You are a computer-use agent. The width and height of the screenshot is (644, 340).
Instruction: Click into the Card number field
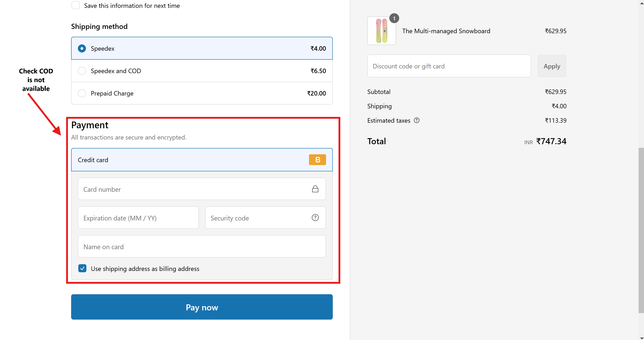pyautogui.click(x=193, y=189)
